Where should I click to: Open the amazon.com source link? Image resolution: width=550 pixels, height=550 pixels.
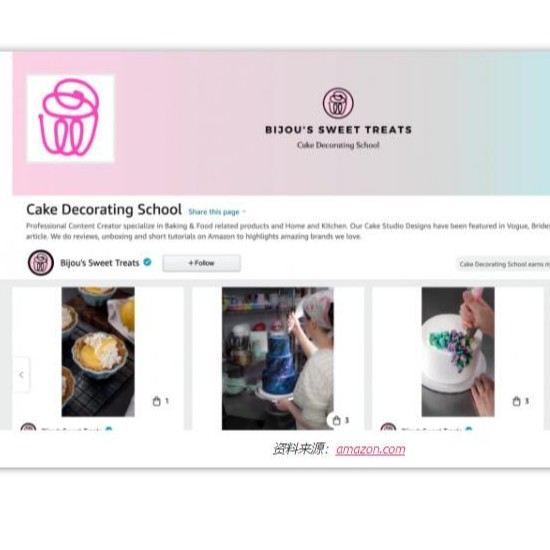point(370,449)
